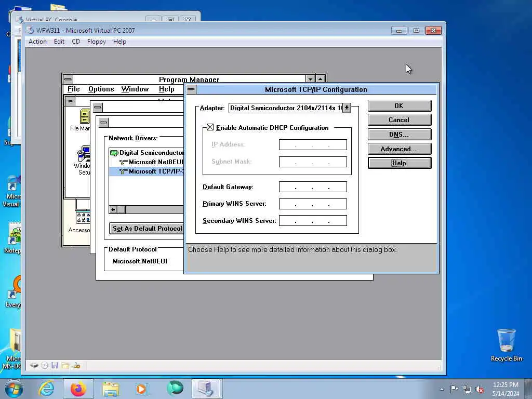Open the TCP/IP Configuration system menu box

191,89
